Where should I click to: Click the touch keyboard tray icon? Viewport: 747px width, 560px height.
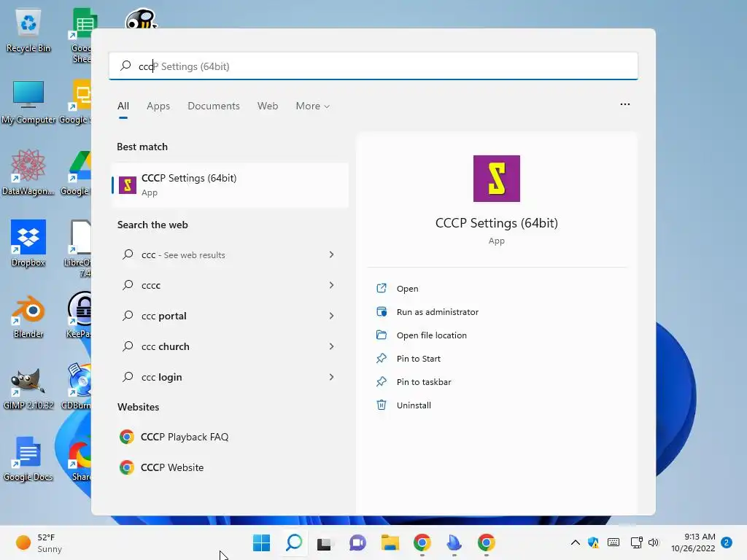coord(614,542)
